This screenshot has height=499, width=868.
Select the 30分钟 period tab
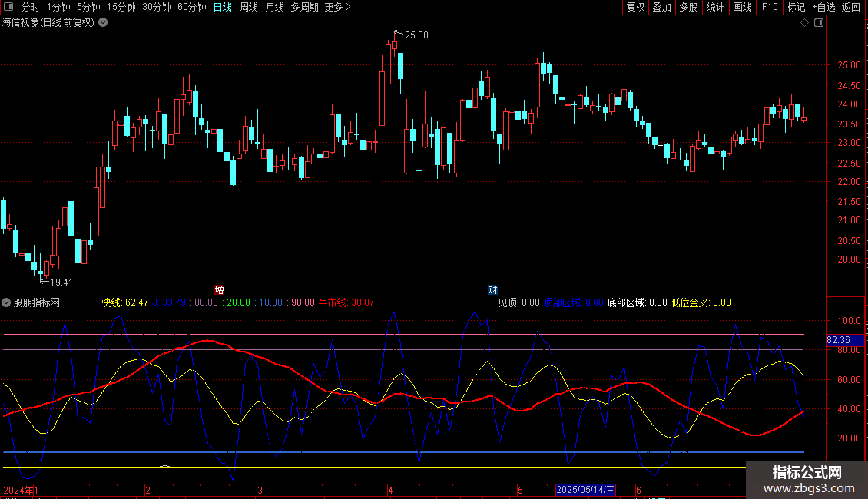tap(157, 7)
